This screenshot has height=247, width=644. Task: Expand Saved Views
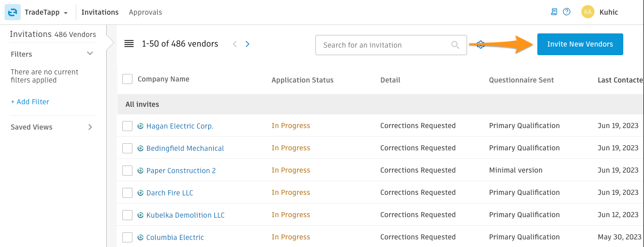click(x=90, y=127)
